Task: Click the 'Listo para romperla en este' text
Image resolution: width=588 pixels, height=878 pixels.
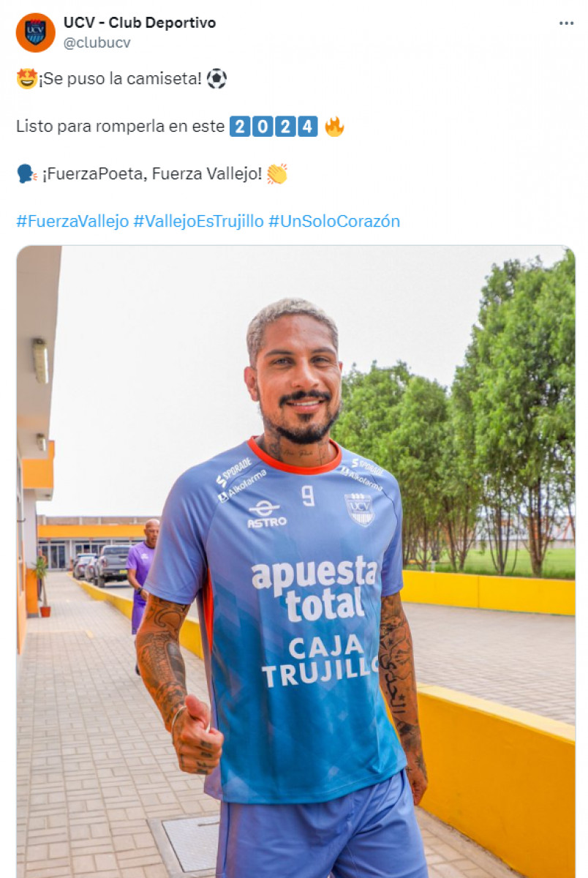Action: [x=120, y=127]
